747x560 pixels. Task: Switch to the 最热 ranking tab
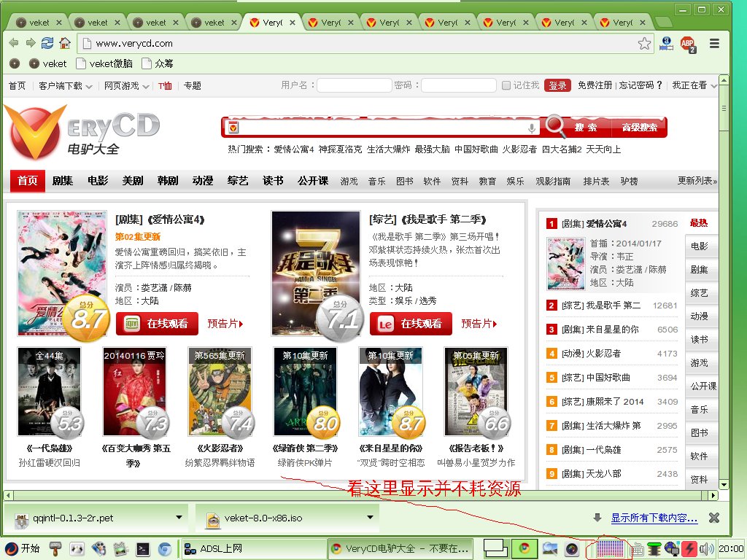(699, 223)
